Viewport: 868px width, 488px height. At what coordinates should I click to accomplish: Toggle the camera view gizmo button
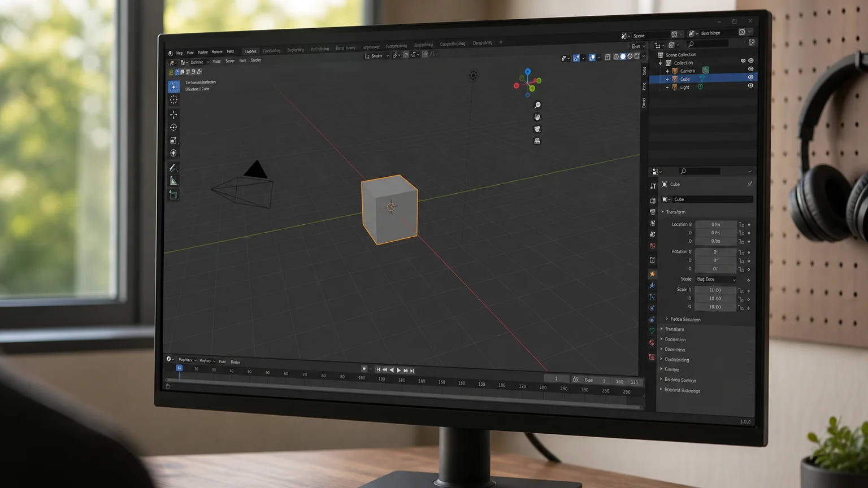click(x=537, y=129)
